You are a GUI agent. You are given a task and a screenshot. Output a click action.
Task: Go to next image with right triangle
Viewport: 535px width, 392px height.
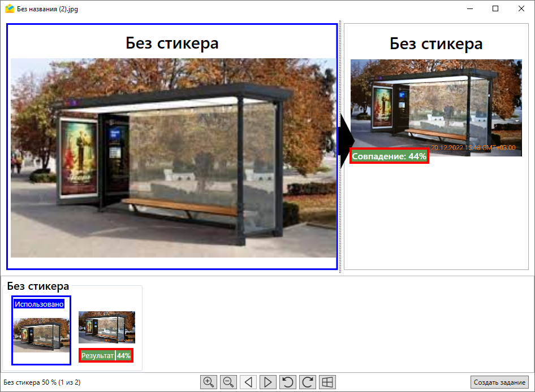coord(268,382)
